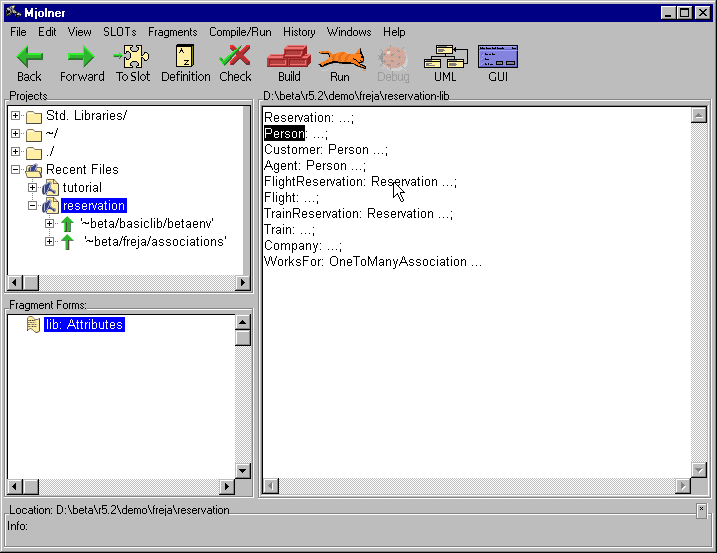Open the Fragments menu

(x=172, y=32)
